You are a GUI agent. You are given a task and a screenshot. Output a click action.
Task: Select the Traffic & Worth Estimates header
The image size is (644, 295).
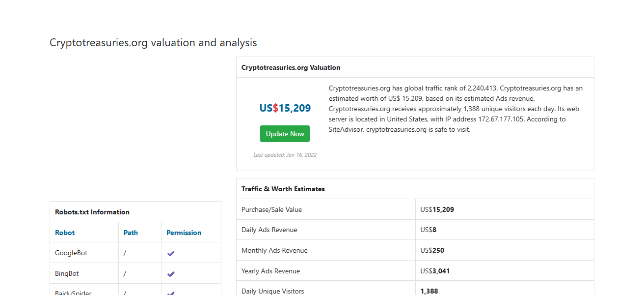point(283,188)
